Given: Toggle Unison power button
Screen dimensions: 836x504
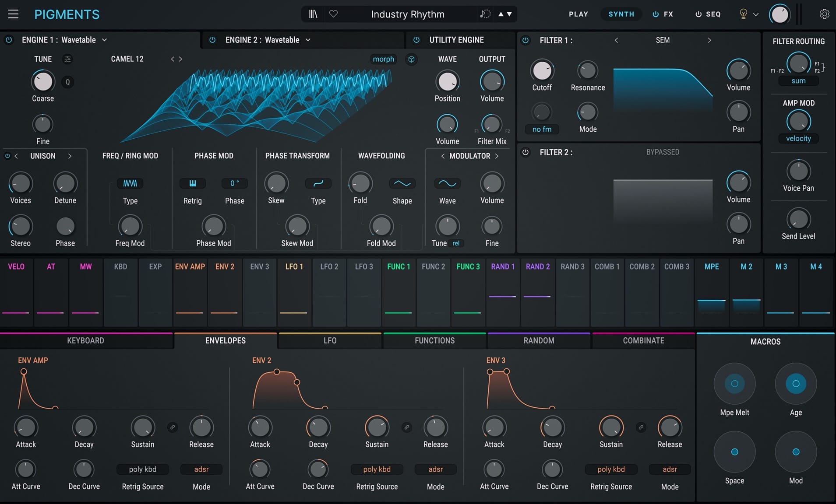Looking at the screenshot, I should 7,156.
